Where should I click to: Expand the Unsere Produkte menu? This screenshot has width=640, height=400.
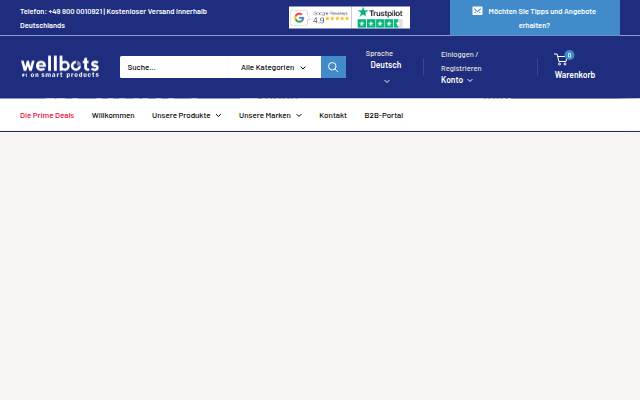point(187,116)
